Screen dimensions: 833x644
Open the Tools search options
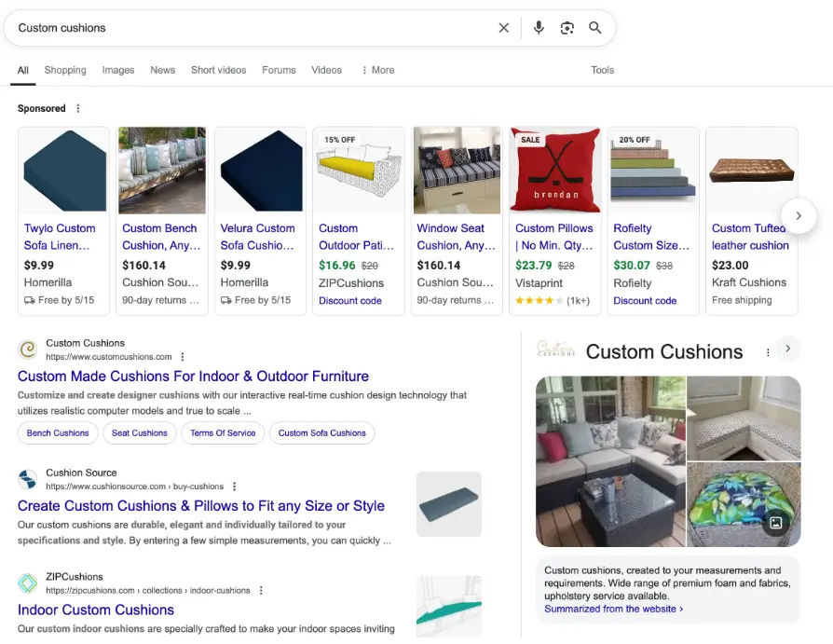coord(602,70)
